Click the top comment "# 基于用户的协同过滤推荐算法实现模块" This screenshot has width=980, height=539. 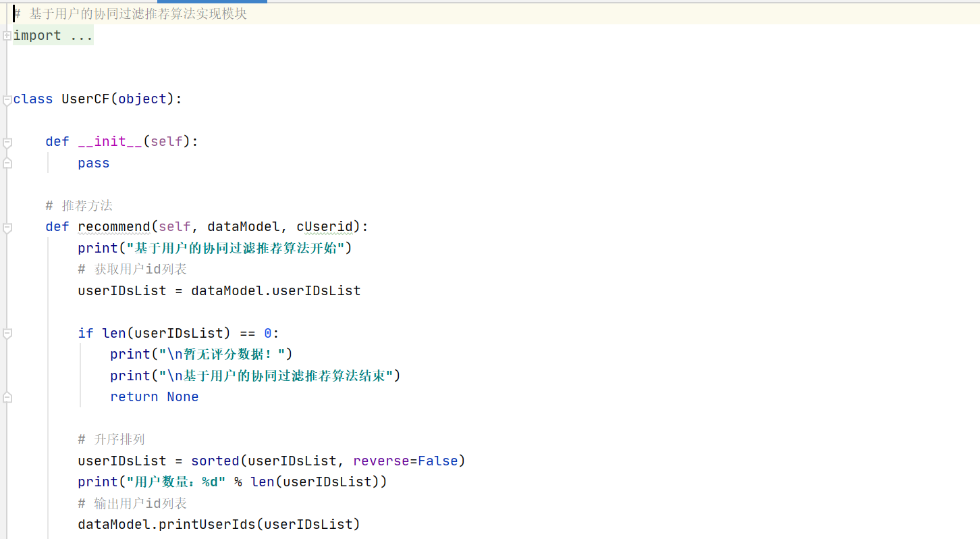pos(130,14)
